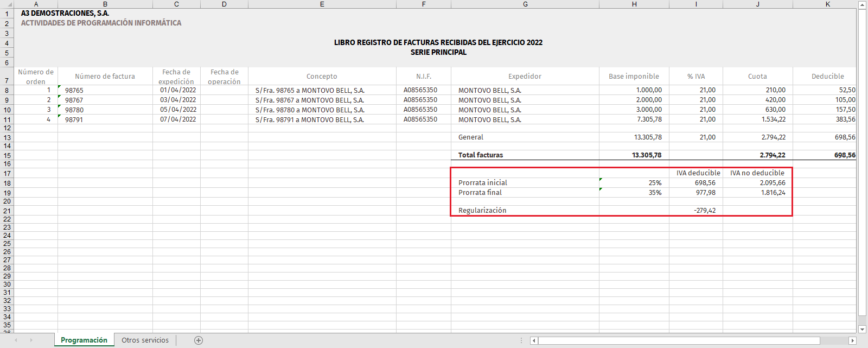Click the % IVA heading cell
Screen dimensions: 868x348
pyautogui.click(x=696, y=77)
